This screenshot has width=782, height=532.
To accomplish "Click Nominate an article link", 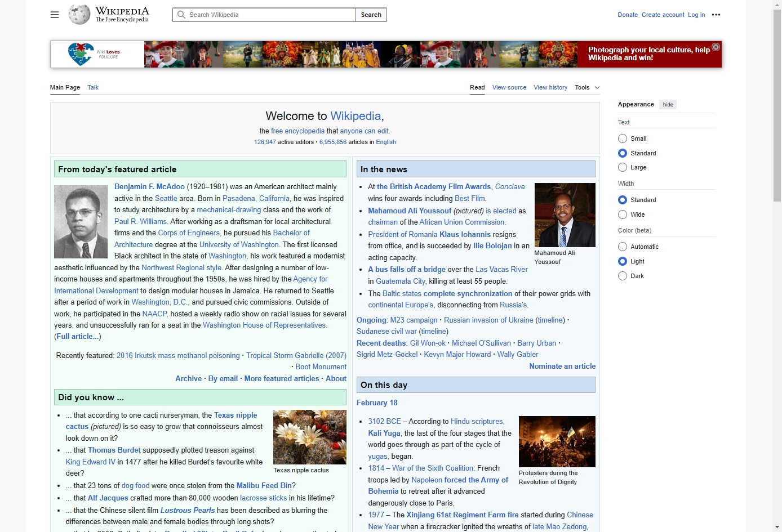I will (x=562, y=366).
